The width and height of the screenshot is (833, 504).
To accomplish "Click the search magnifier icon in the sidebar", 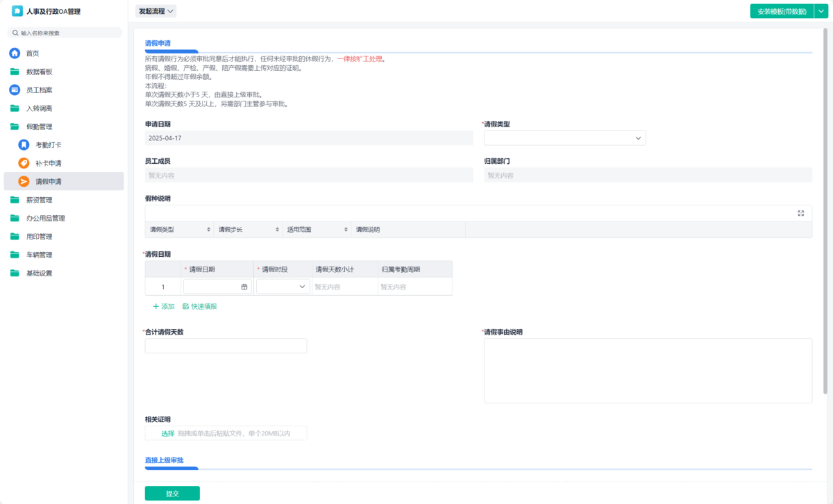I will point(15,33).
